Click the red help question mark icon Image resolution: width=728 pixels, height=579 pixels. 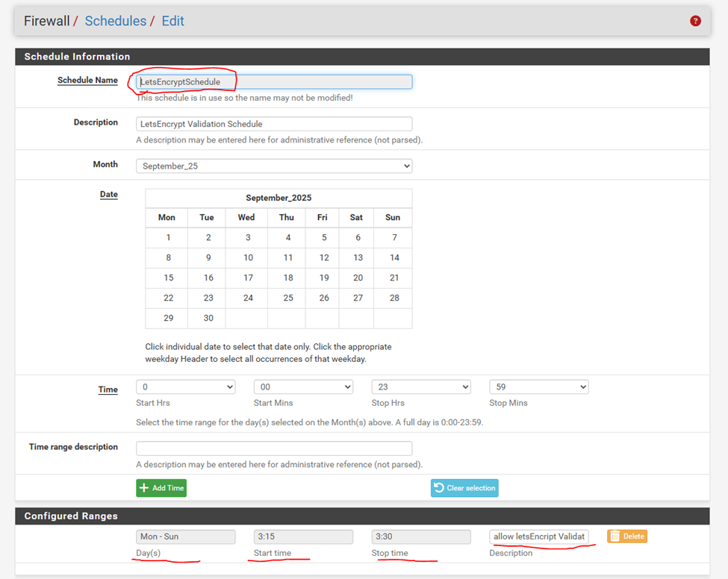click(695, 21)
